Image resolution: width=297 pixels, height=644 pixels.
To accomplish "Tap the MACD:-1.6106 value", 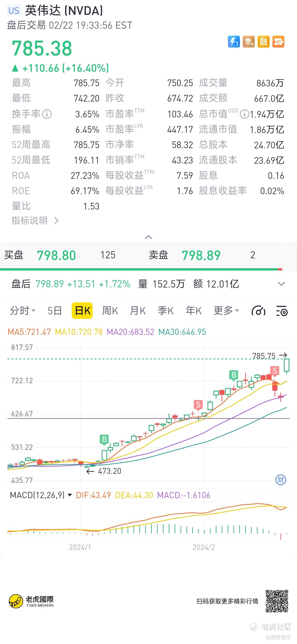I will point(184,495).
